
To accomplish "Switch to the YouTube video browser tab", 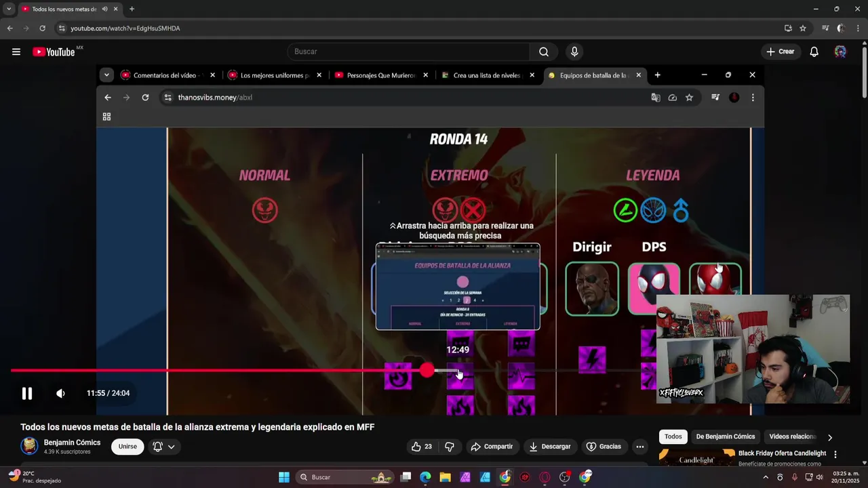I will click(x=64, y=9).
